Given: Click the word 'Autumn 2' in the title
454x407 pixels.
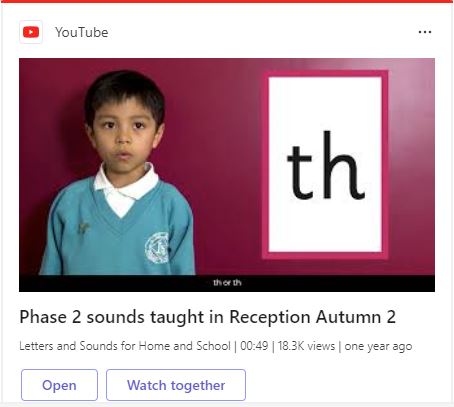Looking at the screenshot, I should coord(356,317).
